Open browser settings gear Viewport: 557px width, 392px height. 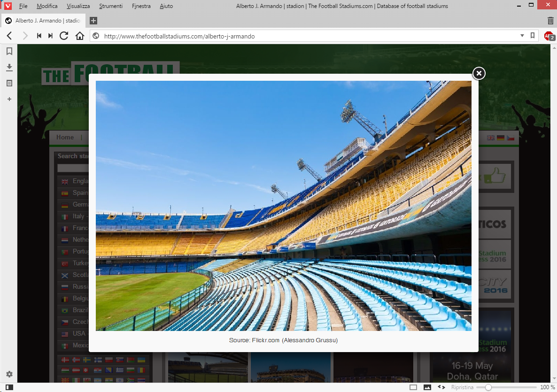[x=9, y=374]
